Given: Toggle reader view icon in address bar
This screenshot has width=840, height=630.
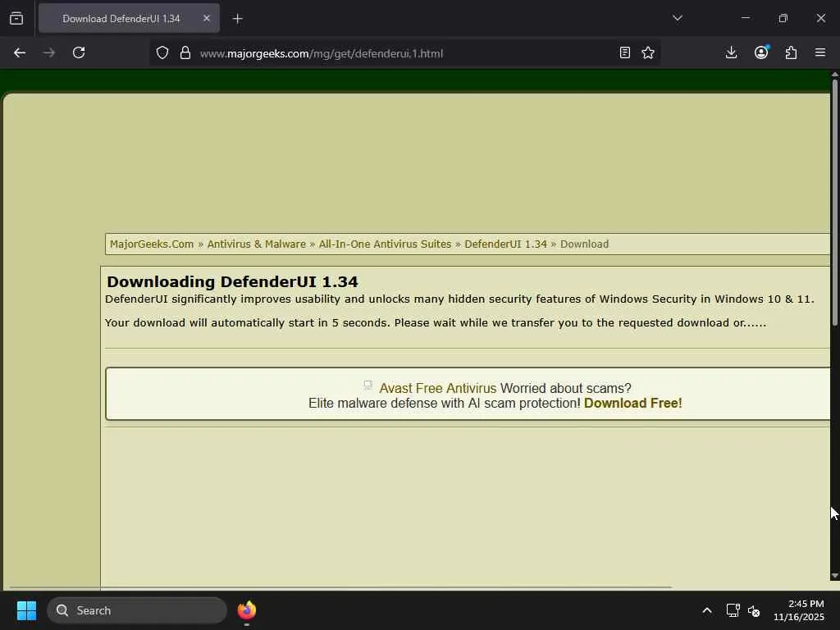Looking at the screenshot, I should 624,52.
